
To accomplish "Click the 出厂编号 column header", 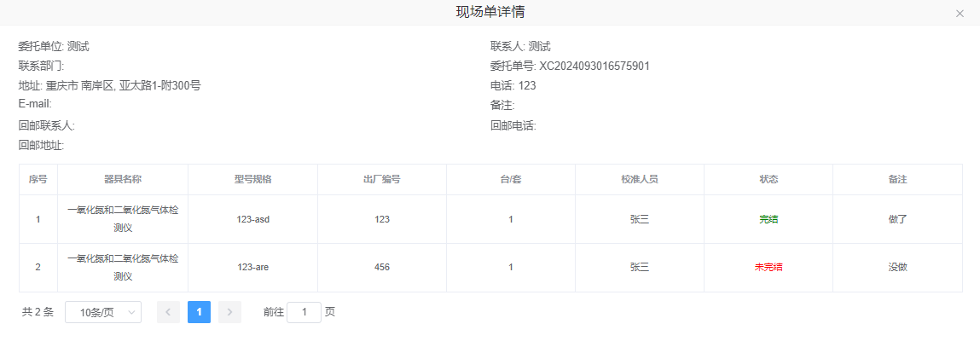I will [381, 180].
